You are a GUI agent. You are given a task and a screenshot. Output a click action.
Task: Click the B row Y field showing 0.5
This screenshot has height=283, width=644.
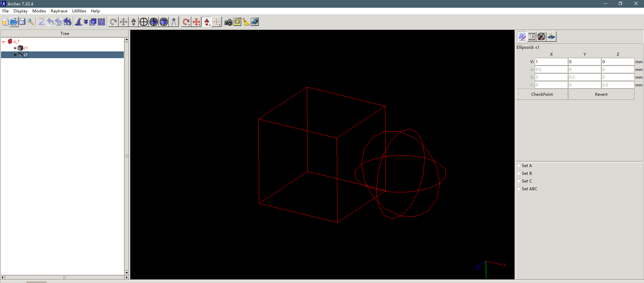pyautogui.click(x=584, y=77)
